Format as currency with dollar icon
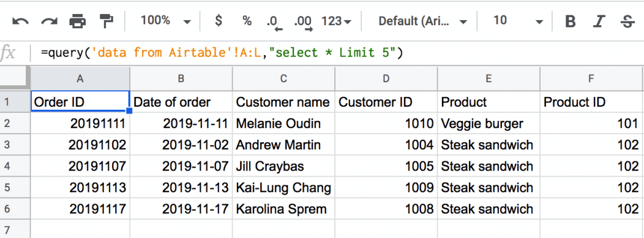This screenshot has width=644, height=238. point(219,20)
